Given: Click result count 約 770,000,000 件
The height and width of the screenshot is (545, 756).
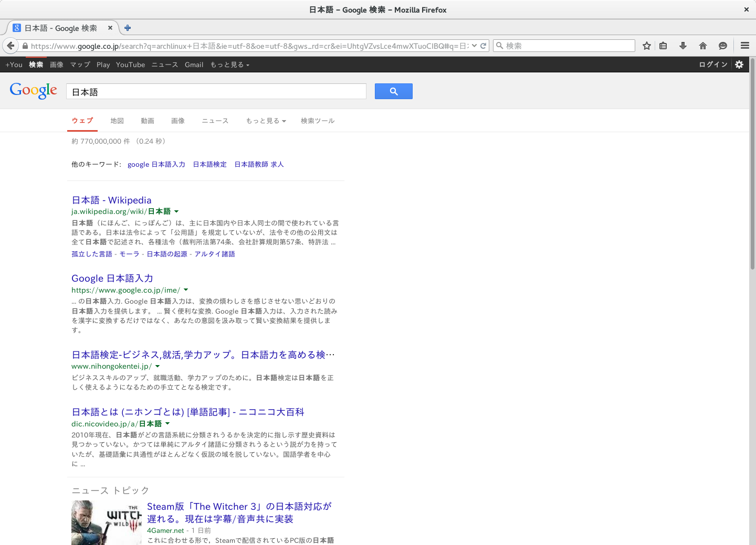Looking at the screenshot, I should click(101, 141).
